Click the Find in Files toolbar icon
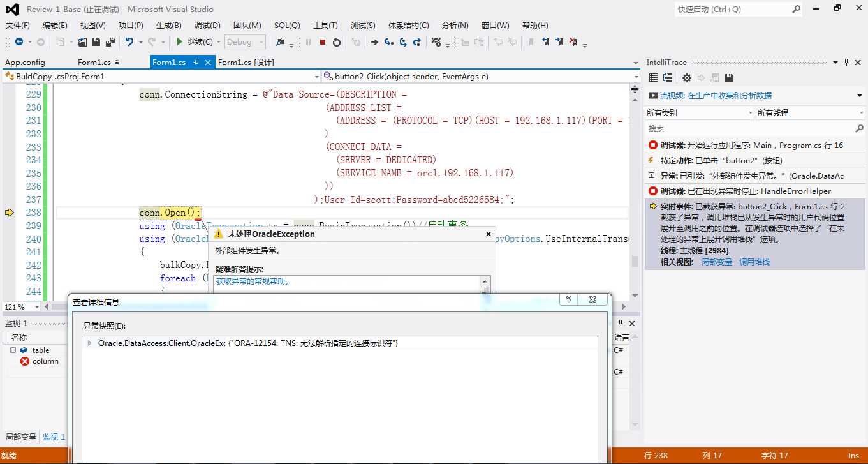 [280, 42]
